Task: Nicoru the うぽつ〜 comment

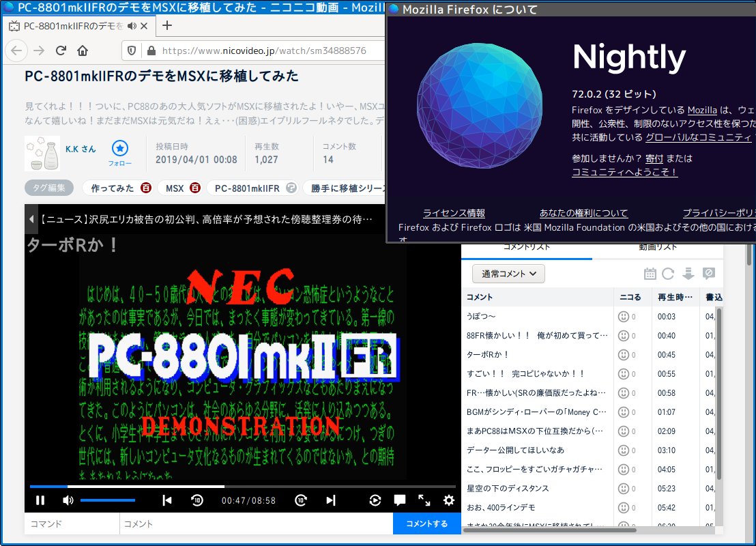Action: (x=624, y=317)
